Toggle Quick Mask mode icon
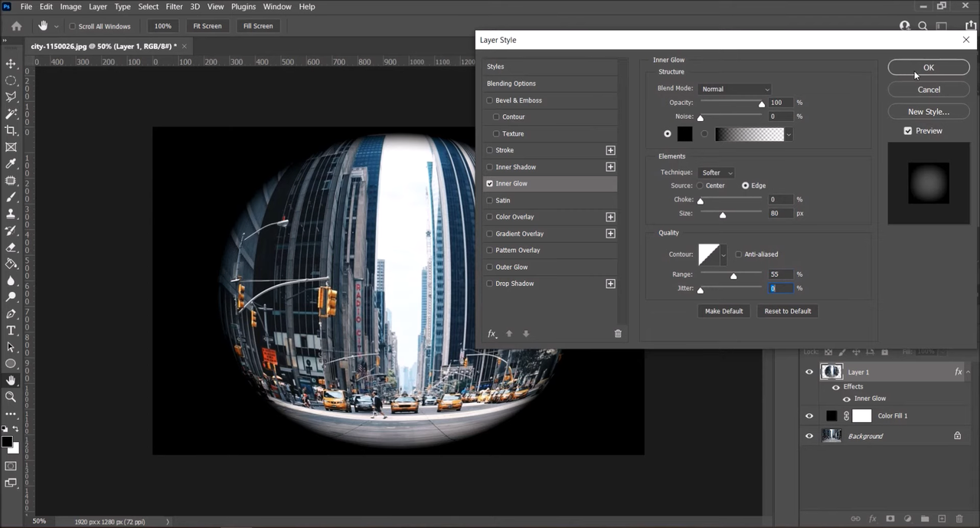 [x=11, y=466]
